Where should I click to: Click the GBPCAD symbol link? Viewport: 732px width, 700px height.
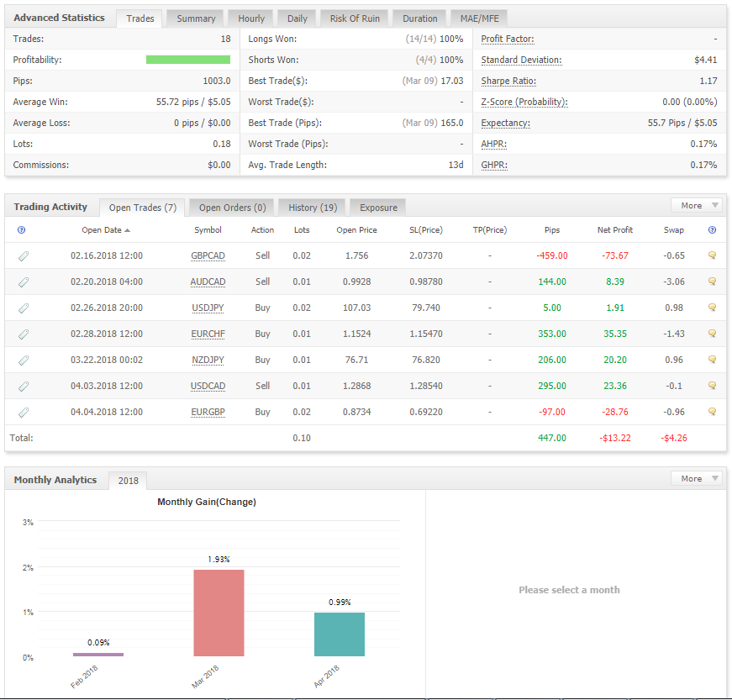click(x=208, y=255)
